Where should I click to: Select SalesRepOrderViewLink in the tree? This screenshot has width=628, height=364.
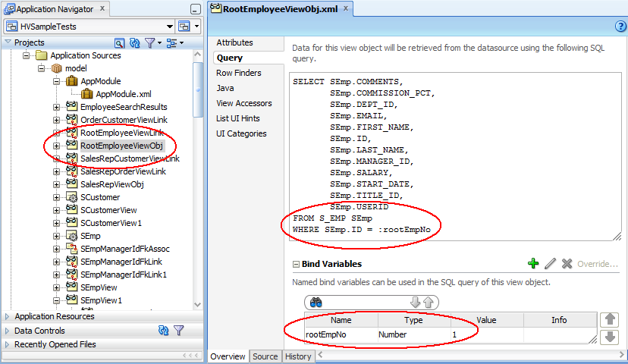click(x=123, y=171)
